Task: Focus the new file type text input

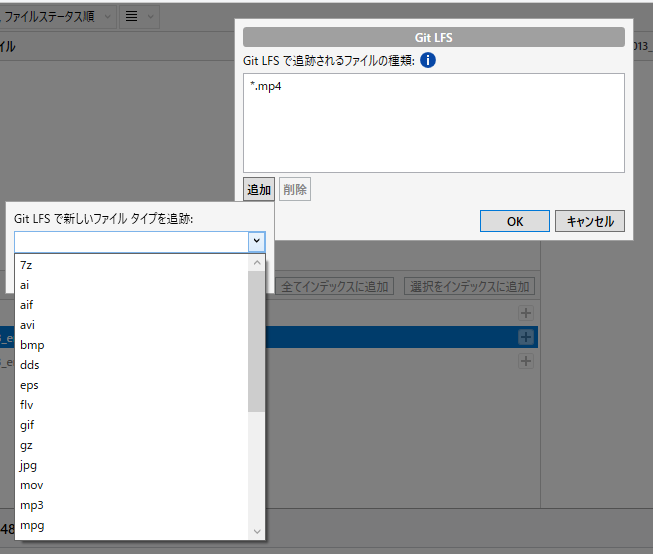Action: (132, 242)
